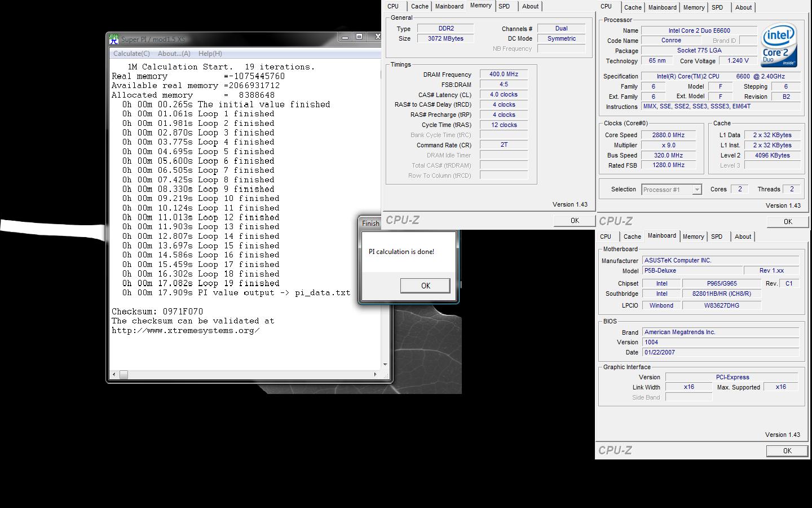Click the Super PI horizontal scrollbar left arrow
This screenshot has height=508, width=812.
(114, 374)
